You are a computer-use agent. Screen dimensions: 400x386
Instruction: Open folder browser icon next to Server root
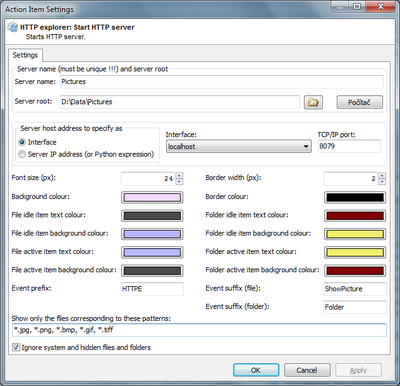(x=313, y=102)
